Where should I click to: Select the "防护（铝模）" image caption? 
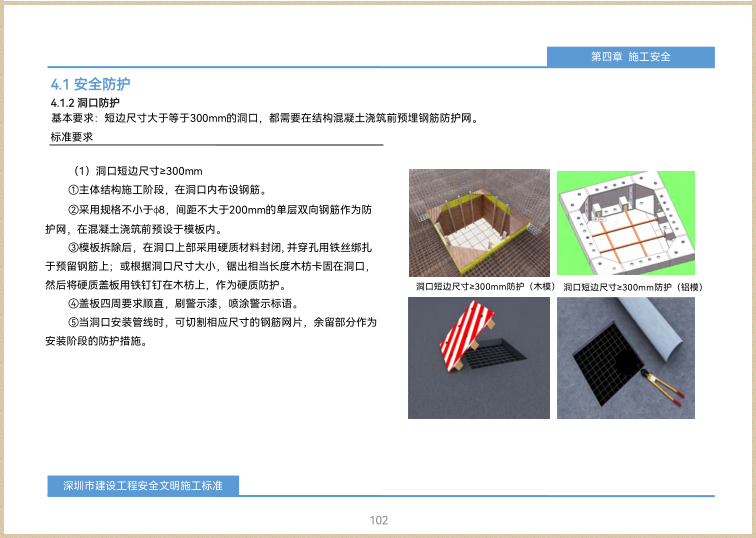point(632,287)
